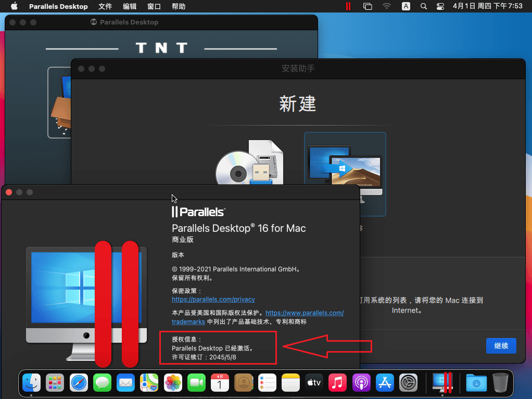The height and width of the screenshot is (399, 532).
Task: Open the 帮助 menu
Action: (x=179, y=6)
